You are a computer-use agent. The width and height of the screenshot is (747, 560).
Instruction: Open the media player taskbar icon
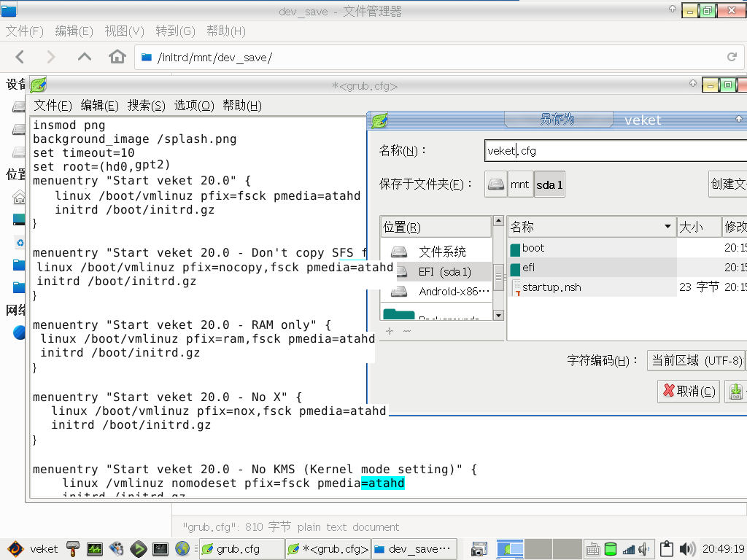coord(138,549)
